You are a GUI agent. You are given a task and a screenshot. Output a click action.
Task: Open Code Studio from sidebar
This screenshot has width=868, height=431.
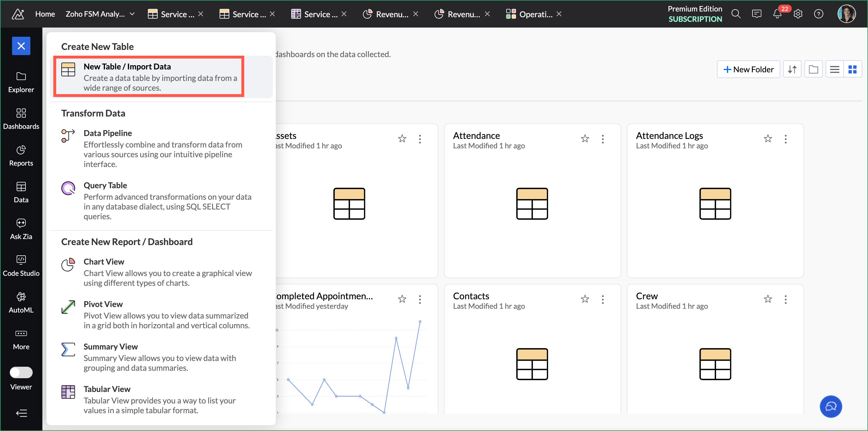21,266
